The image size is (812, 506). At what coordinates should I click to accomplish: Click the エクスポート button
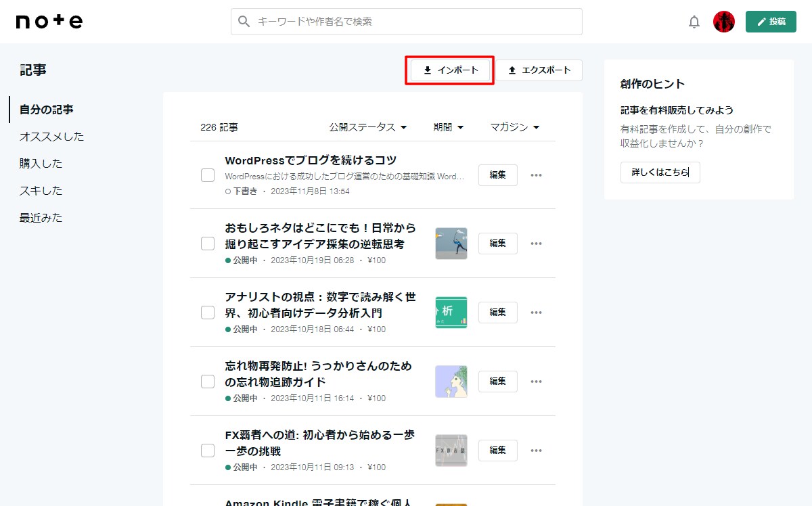point(540,70)
